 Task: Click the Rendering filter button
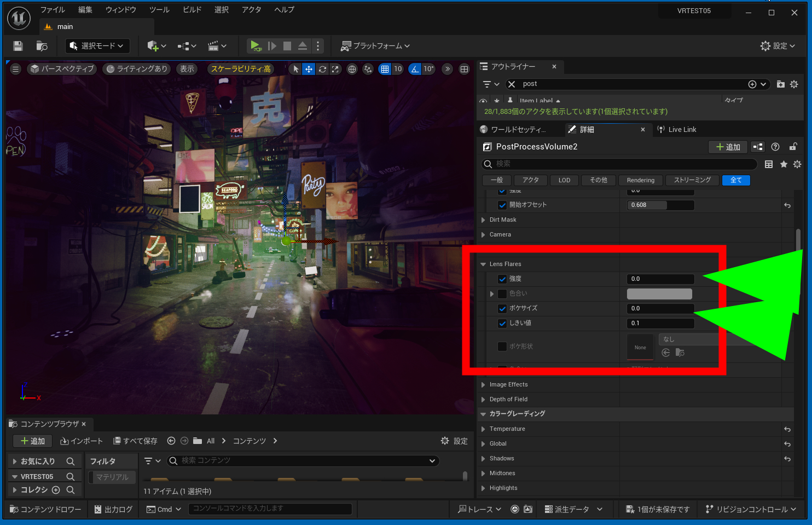[640, 180]
